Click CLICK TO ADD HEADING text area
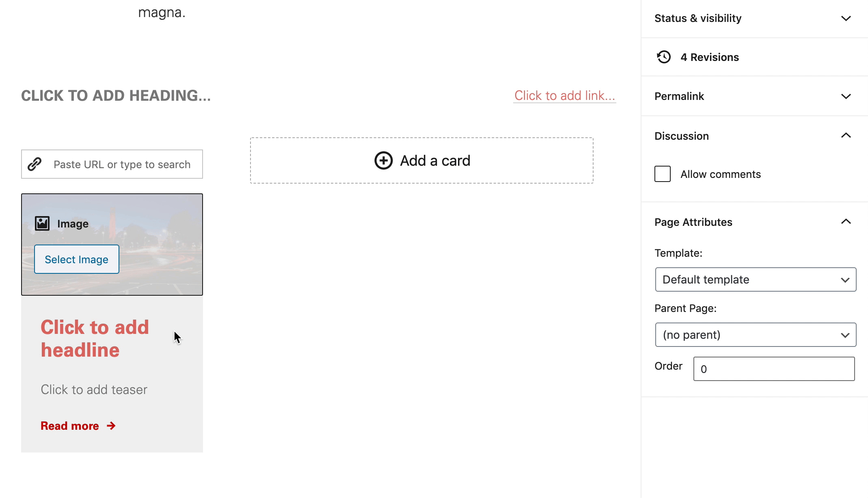The height and width of the screenshot is (498, 868). [116, 95]
